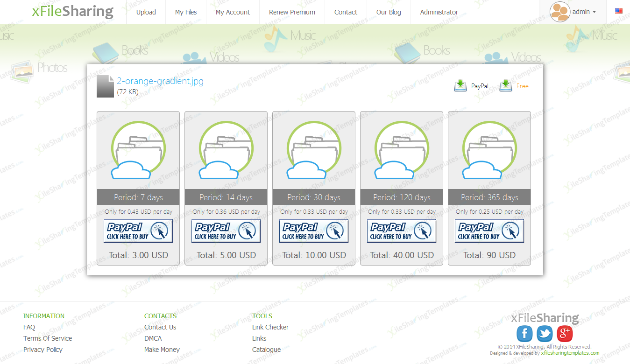Follow the Make Money link
Viewport: 630px width, 364px height.
[x=162, y=350]
